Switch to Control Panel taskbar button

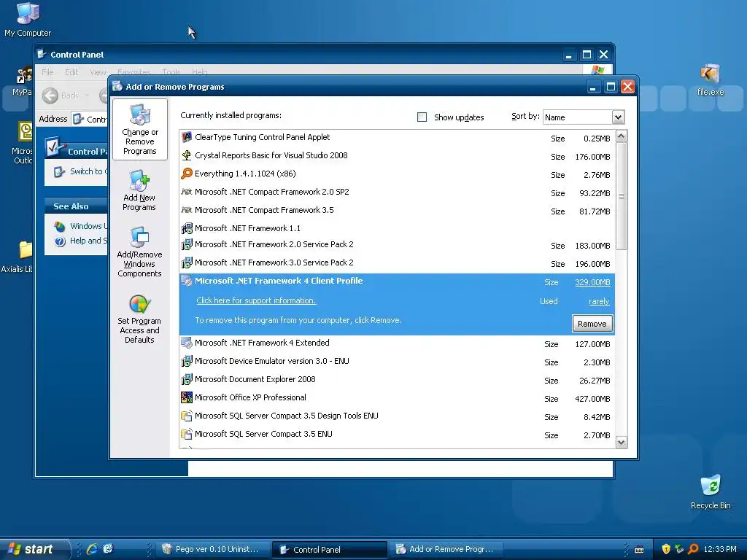[329, 550]
